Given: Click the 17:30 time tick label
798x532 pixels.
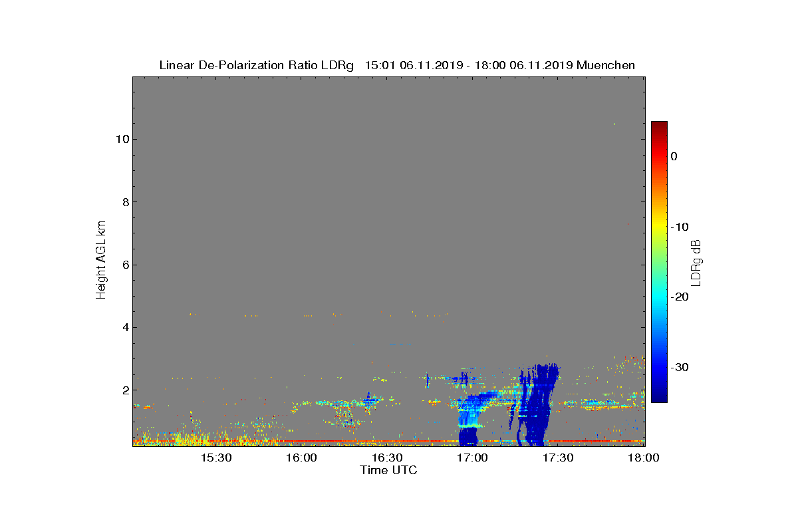Looking at the screenshot, I should pos(558,458).
